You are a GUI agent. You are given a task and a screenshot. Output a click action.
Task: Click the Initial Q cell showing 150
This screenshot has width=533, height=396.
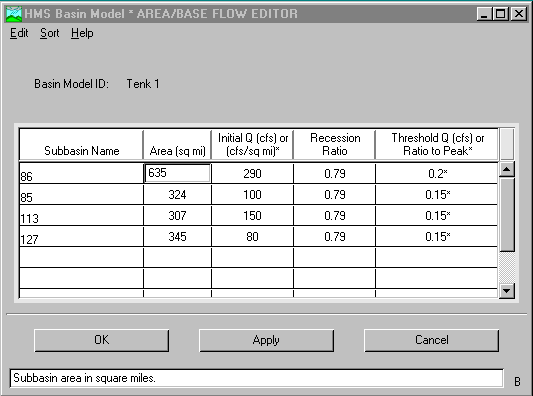pyautogui.click(x=252, y=216)
